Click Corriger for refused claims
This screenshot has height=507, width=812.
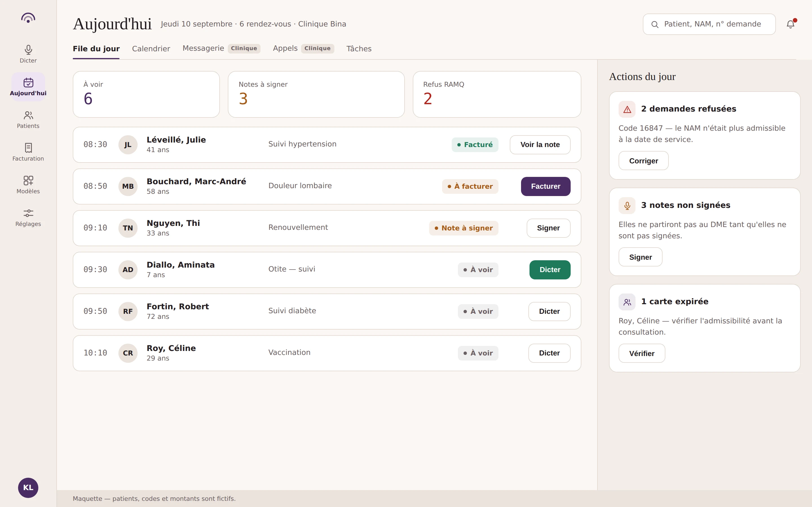643,161
